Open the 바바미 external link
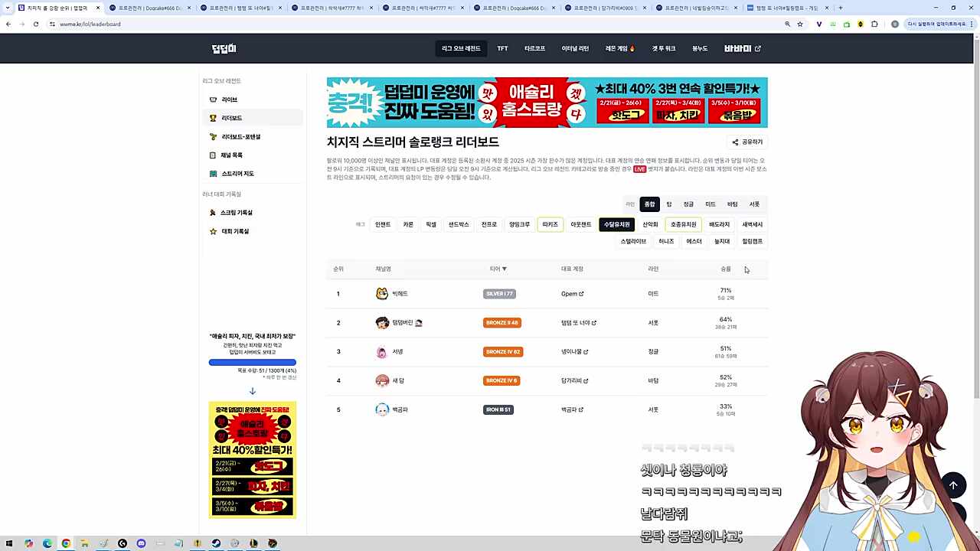 click(x=743, y=49)
